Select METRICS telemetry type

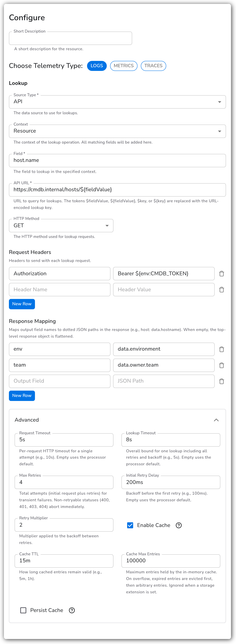(x=124, y=66)
